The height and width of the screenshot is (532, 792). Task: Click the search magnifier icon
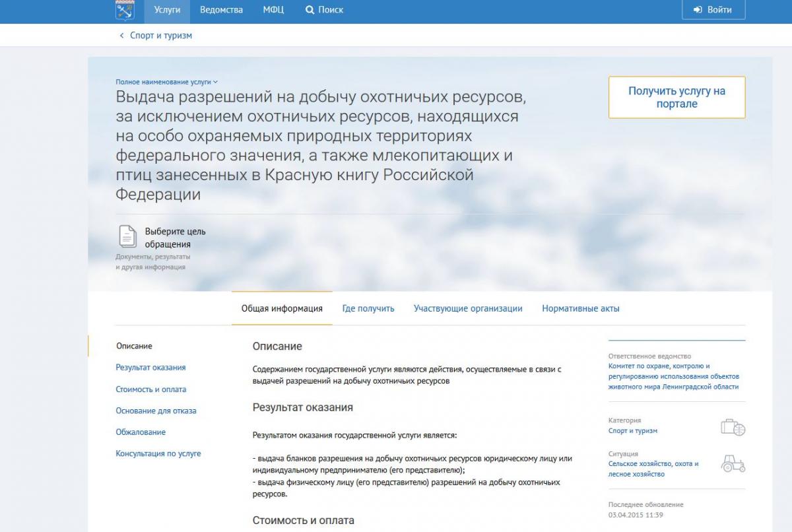tap(310, 10)
